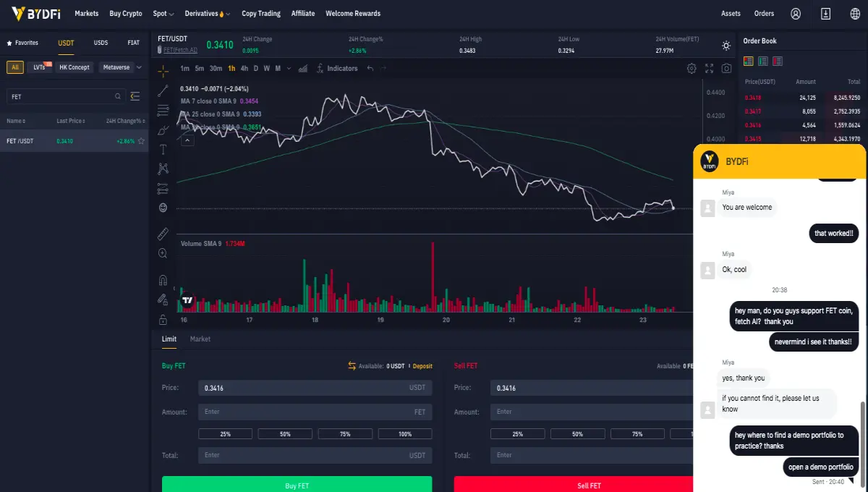Viewport: 868px width, 492px height.
Task: Toggle magnet mode on chart
Action: point(163,280)
